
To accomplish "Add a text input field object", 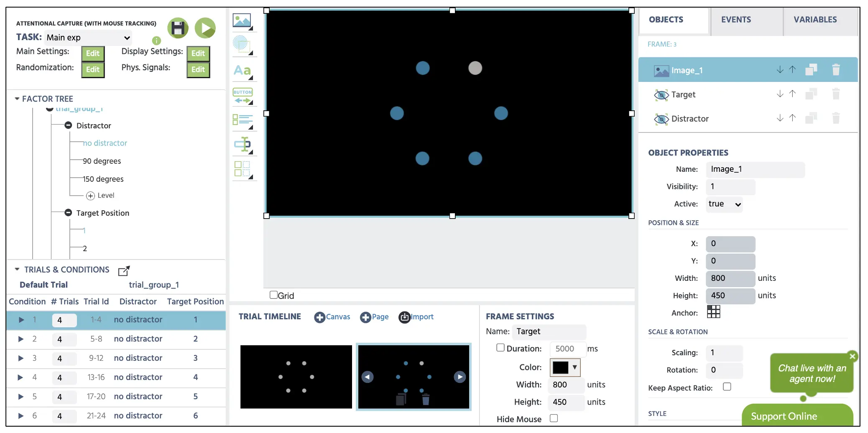I will (243, 145).
